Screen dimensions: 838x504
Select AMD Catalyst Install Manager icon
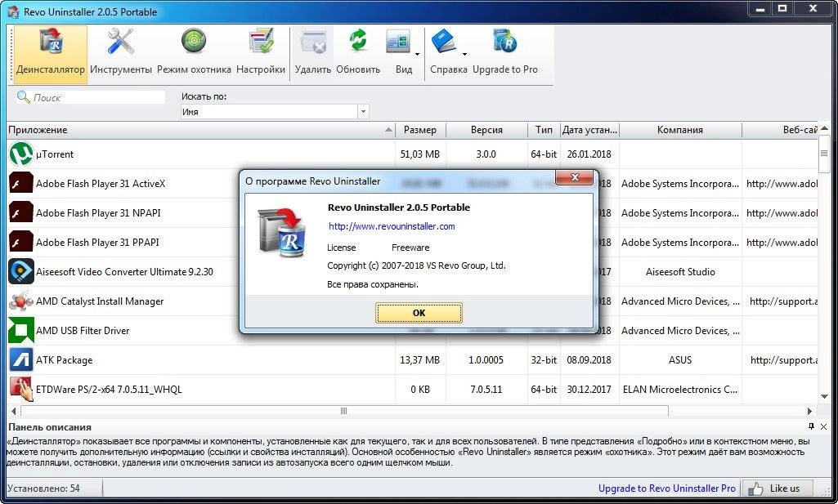(x=21, y=301)
